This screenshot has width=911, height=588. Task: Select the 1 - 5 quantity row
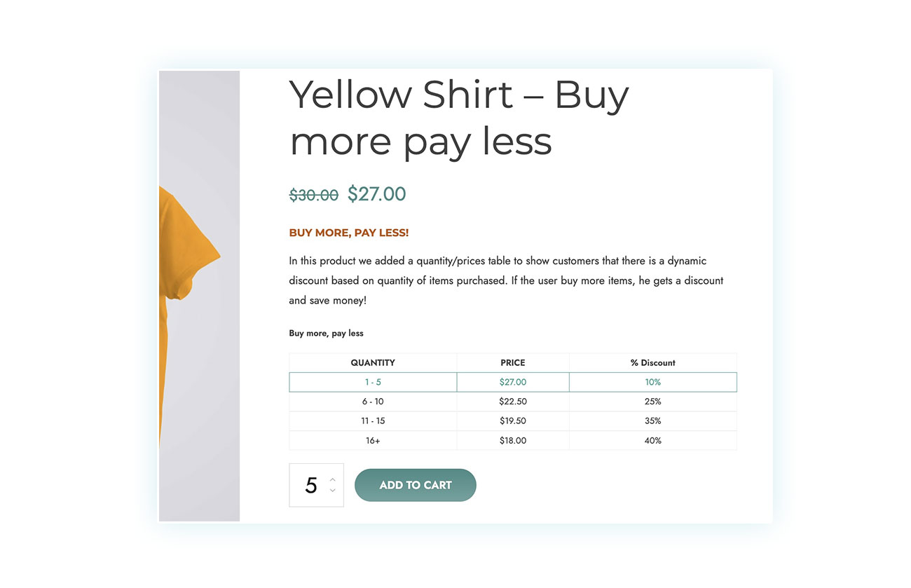click(x=513, y=382)
